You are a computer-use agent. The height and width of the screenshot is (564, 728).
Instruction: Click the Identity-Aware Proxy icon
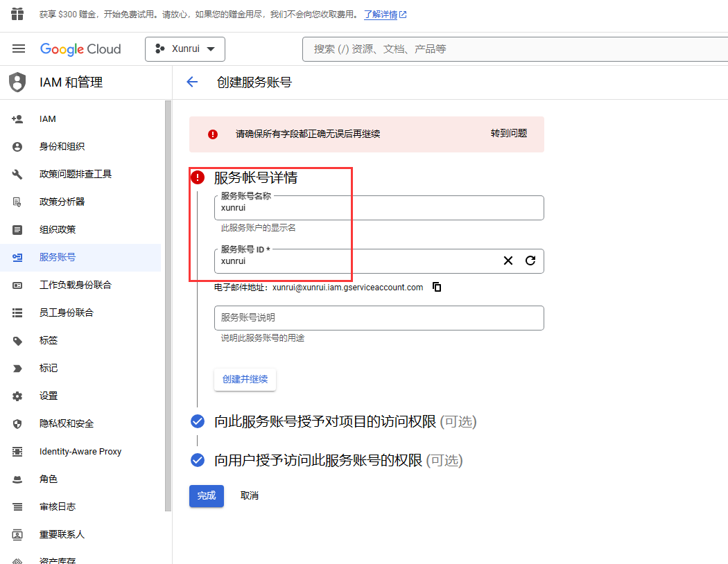pyautogui.click(x=17, y=452)
